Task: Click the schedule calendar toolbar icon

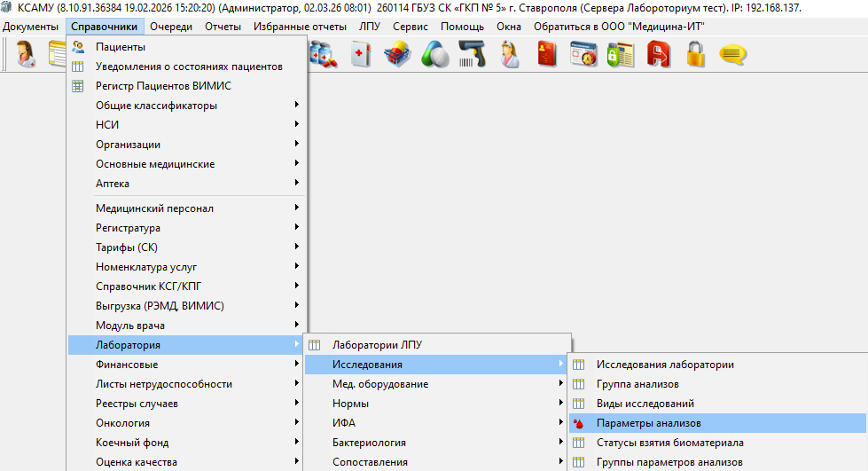Action: point(583,55)
